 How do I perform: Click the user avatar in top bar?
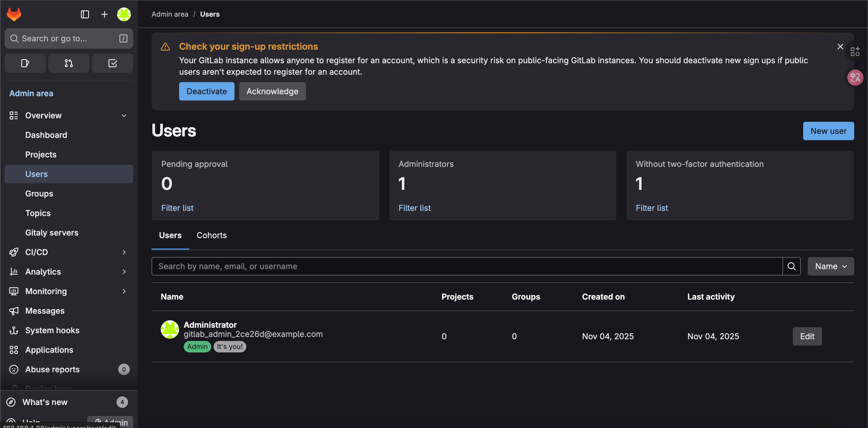pyautogui.click(x=124, y=14)
